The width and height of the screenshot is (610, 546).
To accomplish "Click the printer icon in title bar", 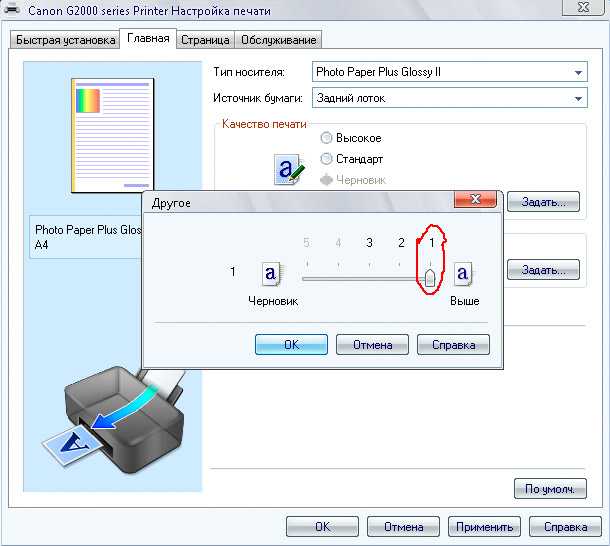I will (x=11, y=8).
